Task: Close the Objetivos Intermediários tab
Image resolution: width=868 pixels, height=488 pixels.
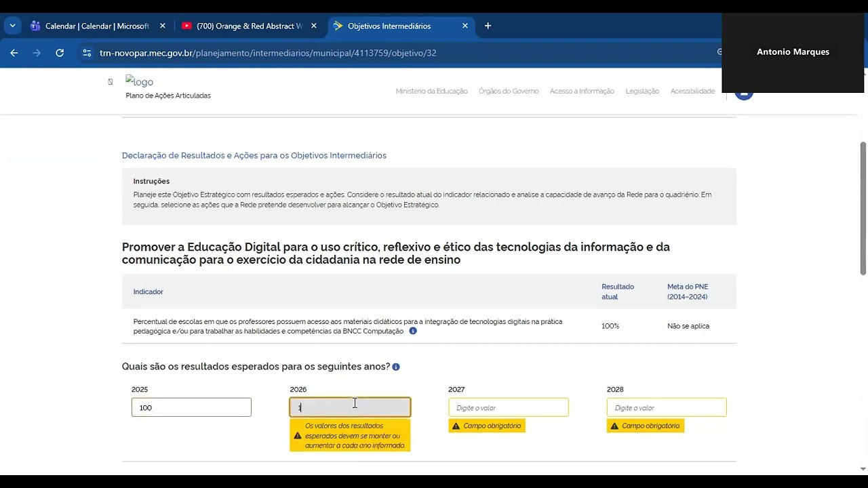Action: [465, 26]
